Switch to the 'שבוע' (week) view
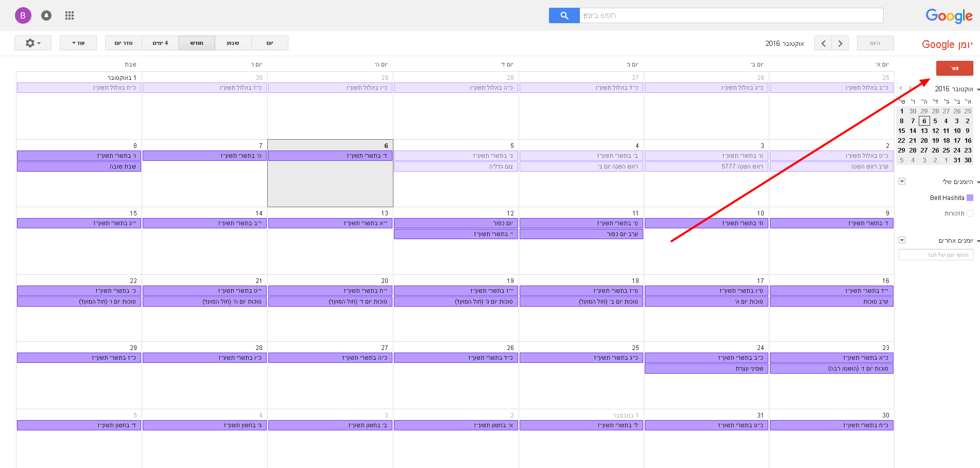Viewport: 980px width, 468px height. [233, 43]
